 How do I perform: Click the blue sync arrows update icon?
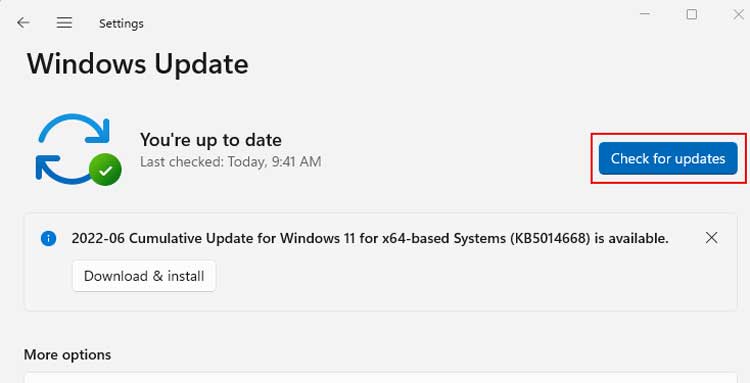(73, 148)
